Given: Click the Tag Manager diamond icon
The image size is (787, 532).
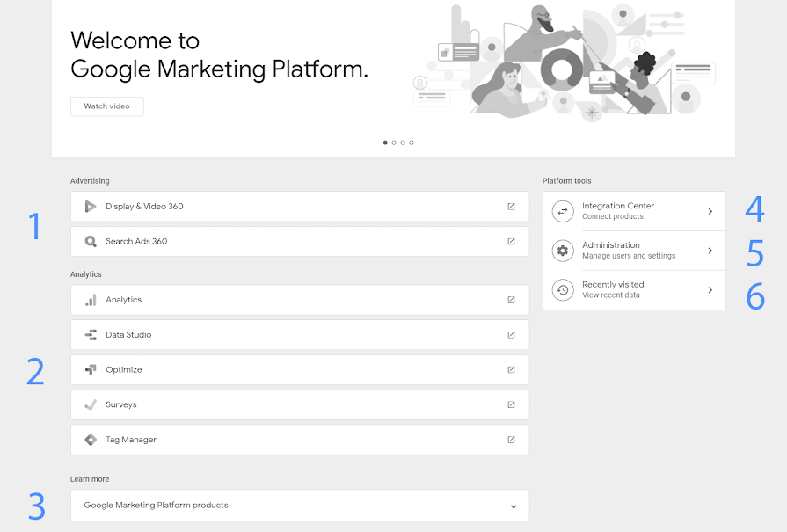Looking at the screenshot, I should coord(90,440).
